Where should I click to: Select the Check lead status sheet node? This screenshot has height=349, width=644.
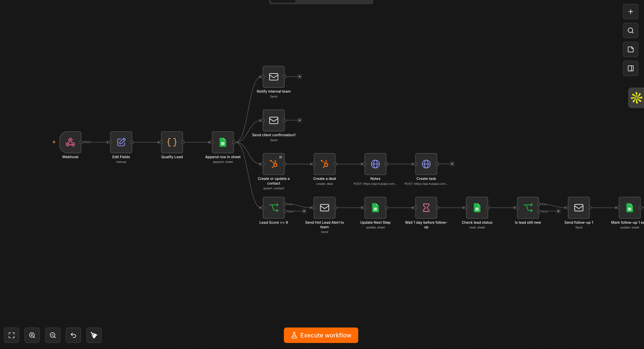pyautogui.click(x=477, y=208)
